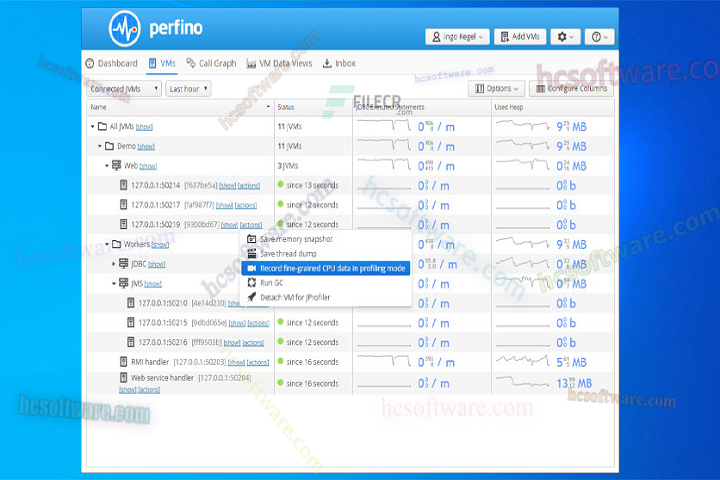Screen dimensions: 720x480
Task: Click the Status column header
Action: (313, 107)
